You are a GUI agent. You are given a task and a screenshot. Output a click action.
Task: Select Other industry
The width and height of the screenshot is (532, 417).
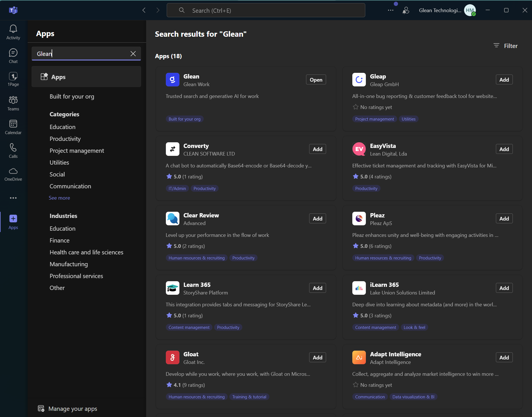(57, 288)
